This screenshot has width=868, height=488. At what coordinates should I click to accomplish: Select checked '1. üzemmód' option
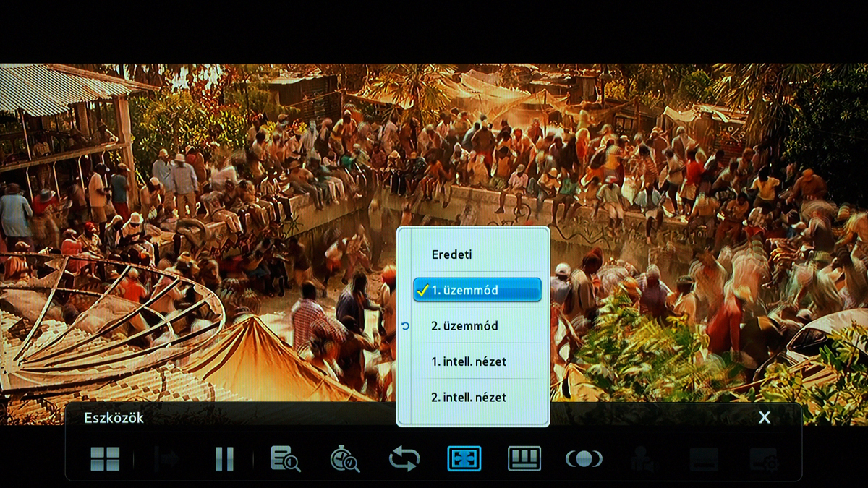(x=477, y=290)
